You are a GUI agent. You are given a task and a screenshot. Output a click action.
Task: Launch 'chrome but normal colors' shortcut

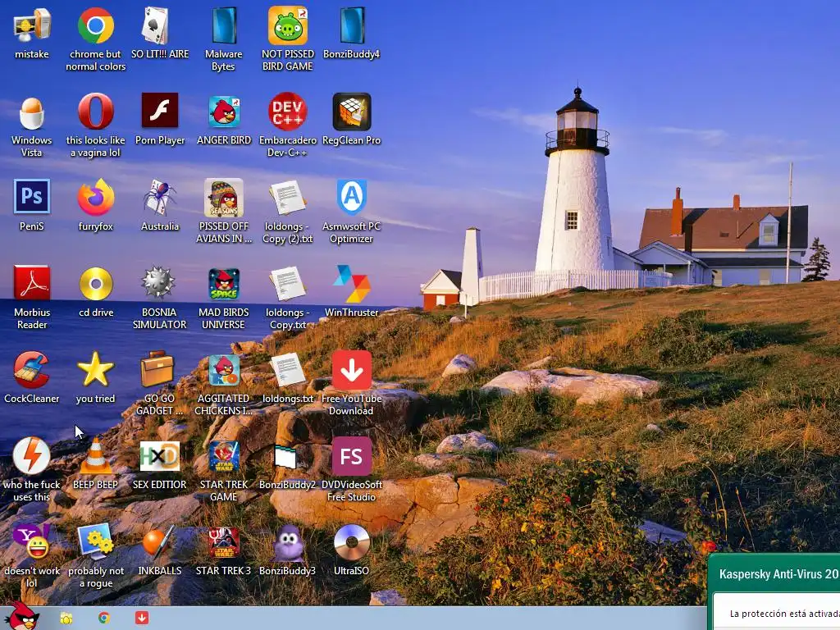[95, 25]
